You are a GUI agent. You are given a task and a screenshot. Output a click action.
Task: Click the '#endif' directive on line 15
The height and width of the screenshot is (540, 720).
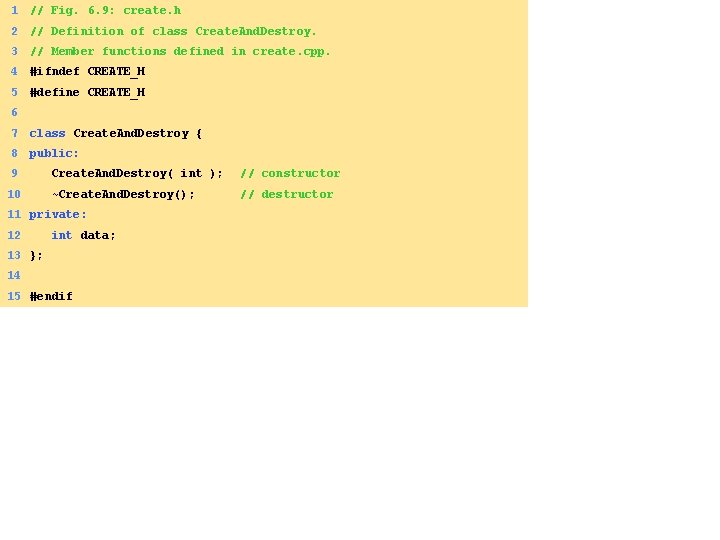click(51, 296)
